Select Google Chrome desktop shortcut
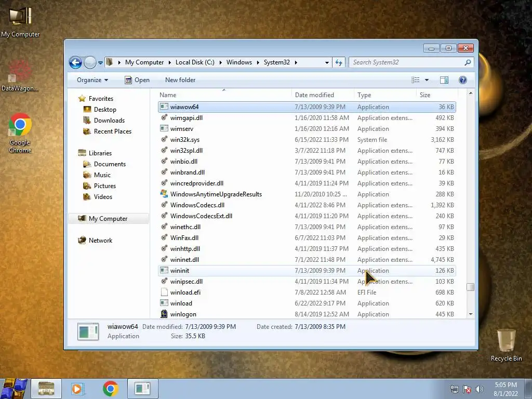The height and width of the screenshot is (399, 532). point(20,133)
